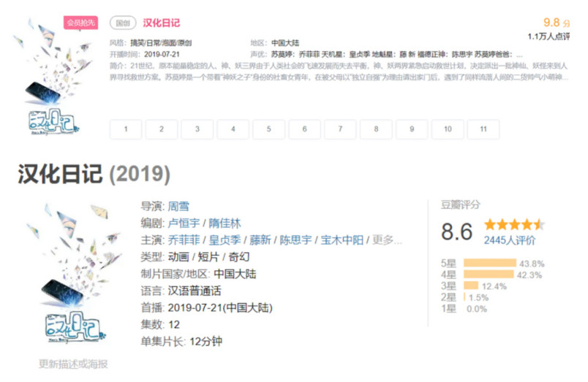Choose episode 5 box
Screen dimensions: 588x382
(x=268, y=129)
